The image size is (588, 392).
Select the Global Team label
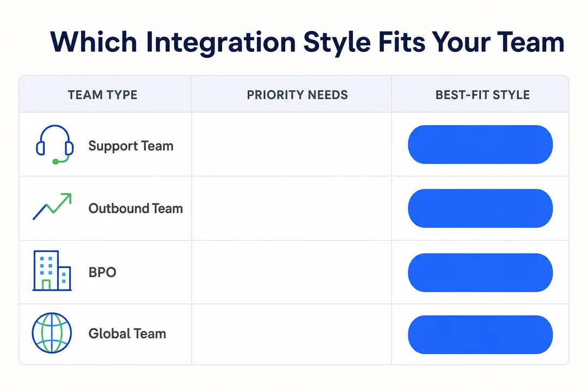click(x=127, y=334)
